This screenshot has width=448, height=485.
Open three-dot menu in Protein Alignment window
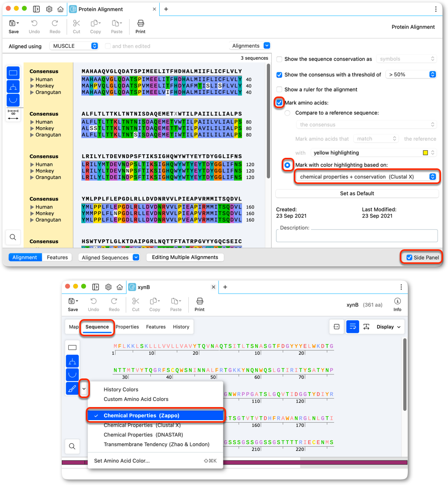435,9
